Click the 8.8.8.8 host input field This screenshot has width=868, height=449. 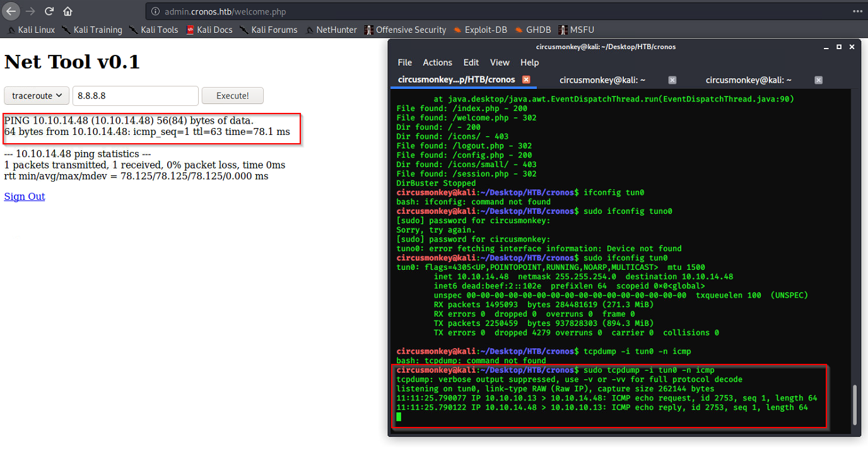136,96
